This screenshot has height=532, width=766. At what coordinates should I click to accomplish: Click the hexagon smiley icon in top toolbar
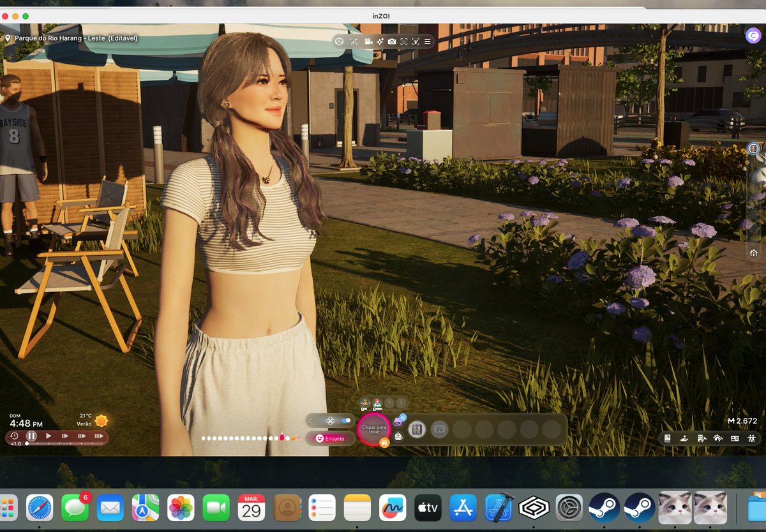pyautogui.click(x=340, y=41)
